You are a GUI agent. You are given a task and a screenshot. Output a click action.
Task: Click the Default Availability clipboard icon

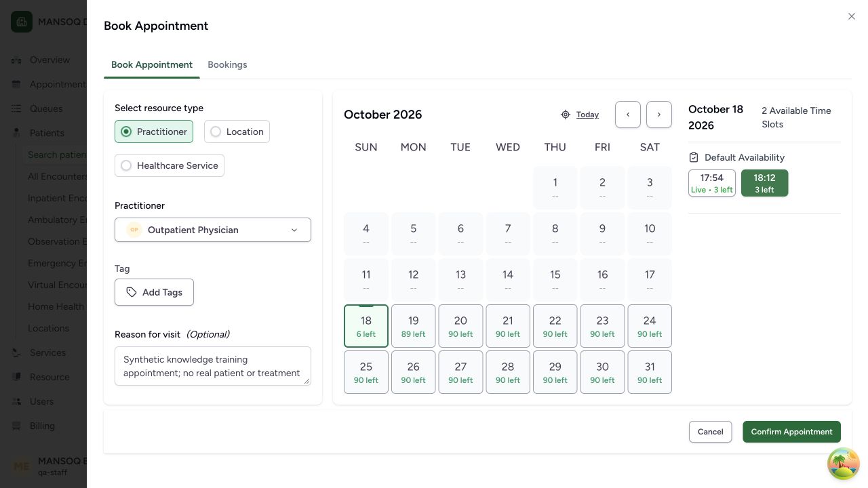(694, 157)
